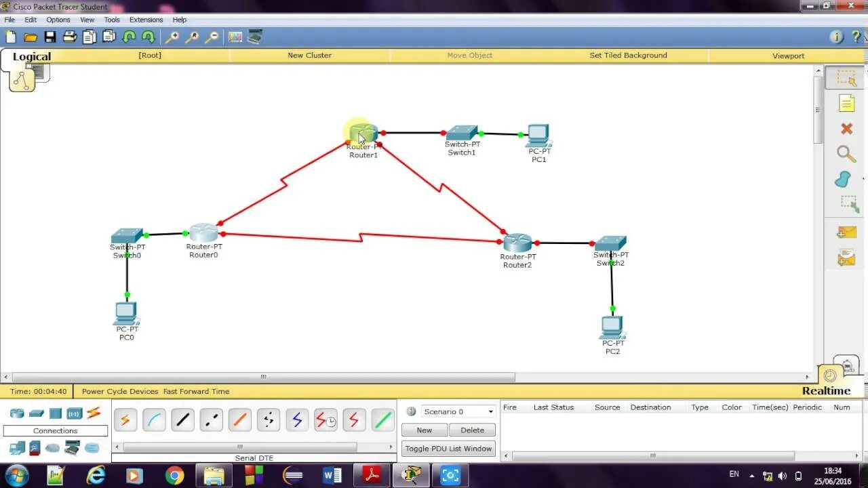Select Wireless Devices category
The image size is (868, 488).
click(x=75, y=413)
